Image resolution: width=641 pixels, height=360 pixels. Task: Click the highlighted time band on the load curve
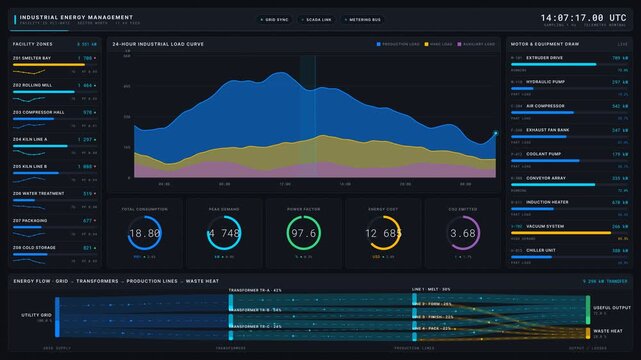307,116
